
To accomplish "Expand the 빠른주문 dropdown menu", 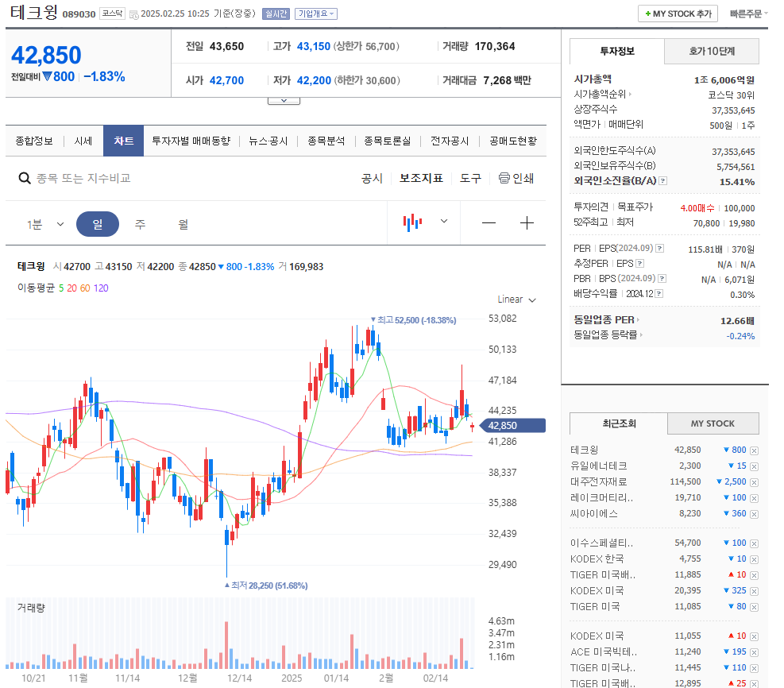I will tap(750, 14).
